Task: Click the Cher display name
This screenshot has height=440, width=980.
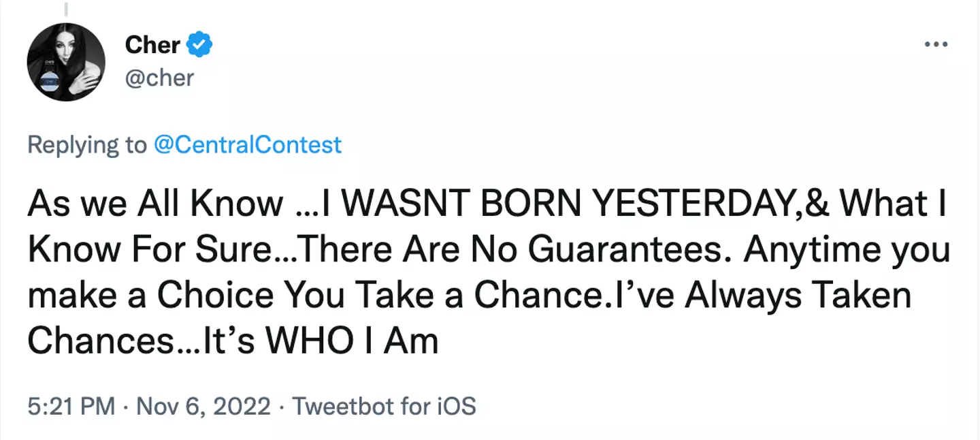Action: pyautogui.click(x=152, y=45)
